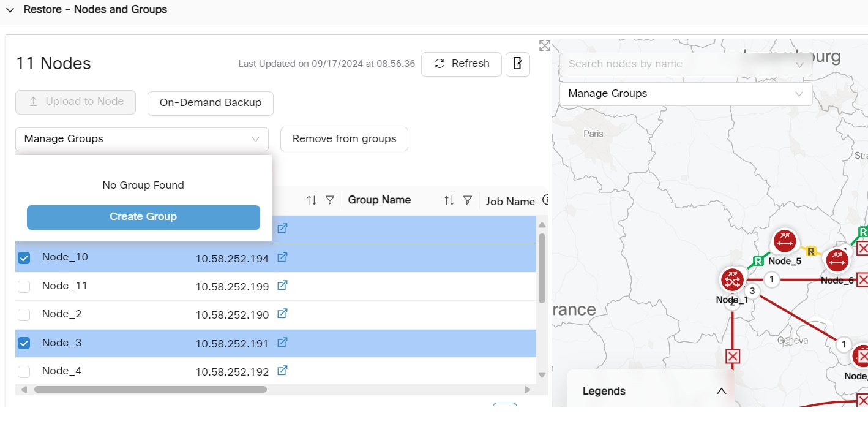This screenshot has width=868, height=443.
Task: Check the Node_11 checkbox
Action: 24,286
